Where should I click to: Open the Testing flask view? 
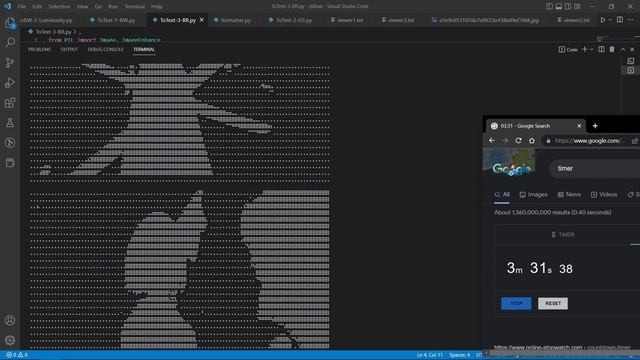click(x=10, y=122)
